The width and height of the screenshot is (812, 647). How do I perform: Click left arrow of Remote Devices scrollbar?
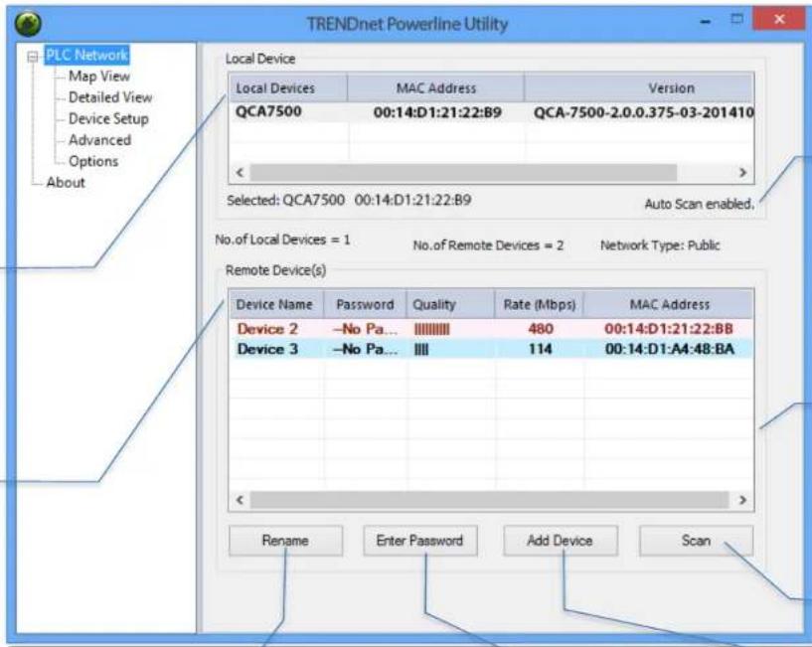pos(240,500)
